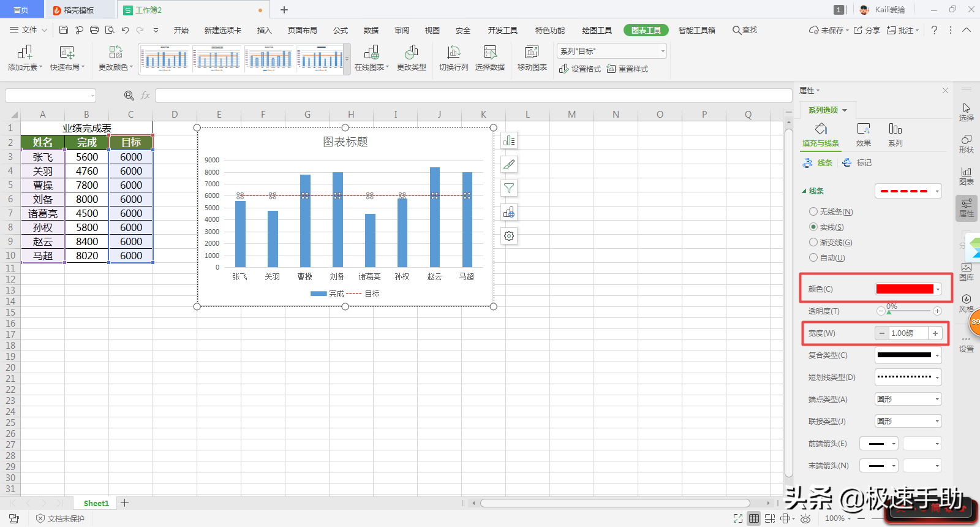Open the Shapes (形状) sidebar tool
The height and width of the screenshot is (527, 980).
(x=967, y=144)
